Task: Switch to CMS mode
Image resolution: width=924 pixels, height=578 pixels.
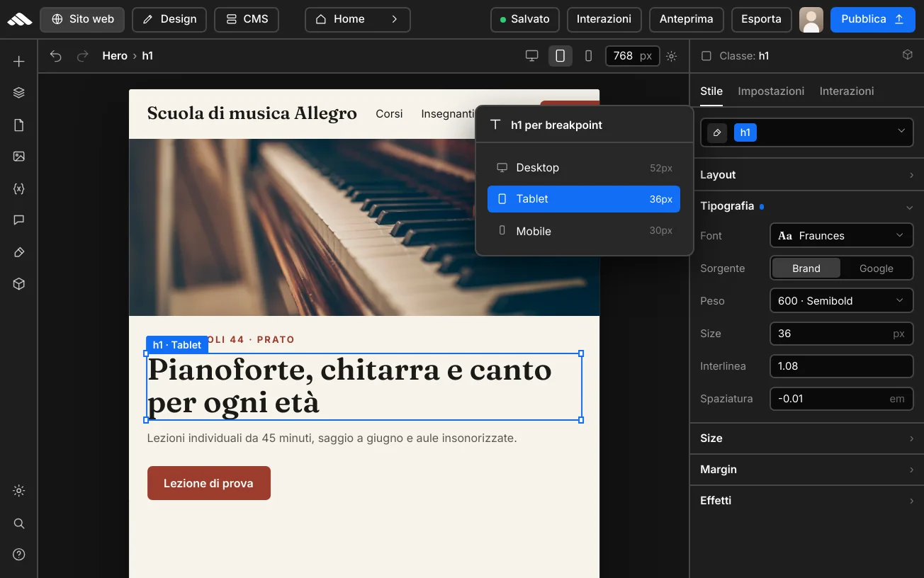Action: click(247, 19)
